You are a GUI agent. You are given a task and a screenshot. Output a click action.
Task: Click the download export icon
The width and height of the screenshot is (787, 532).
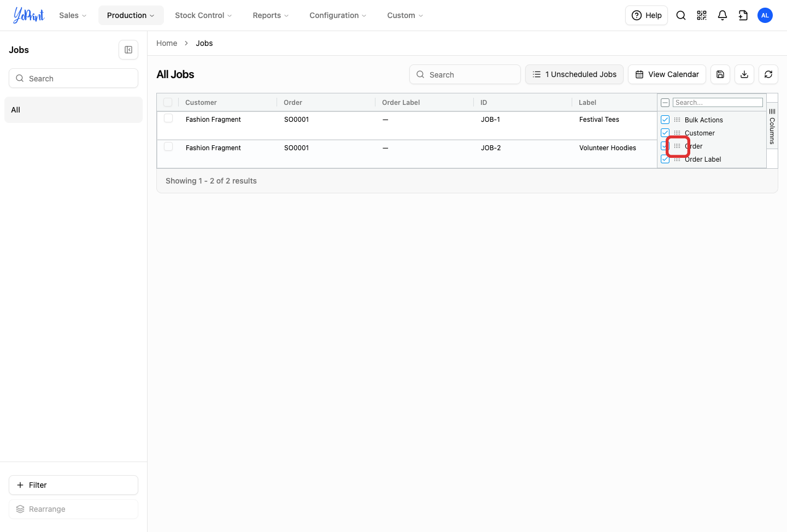click(744, 74)
